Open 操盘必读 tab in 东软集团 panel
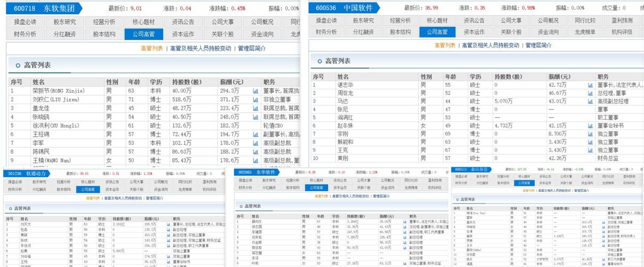This screenshot has width=644, height=267. tap(26, 22)
